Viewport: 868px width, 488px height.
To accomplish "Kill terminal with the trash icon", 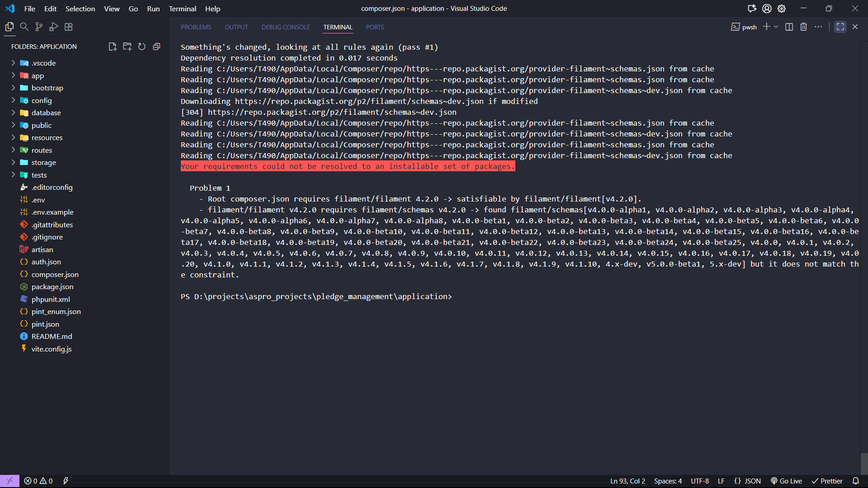I will coord(803,27).
